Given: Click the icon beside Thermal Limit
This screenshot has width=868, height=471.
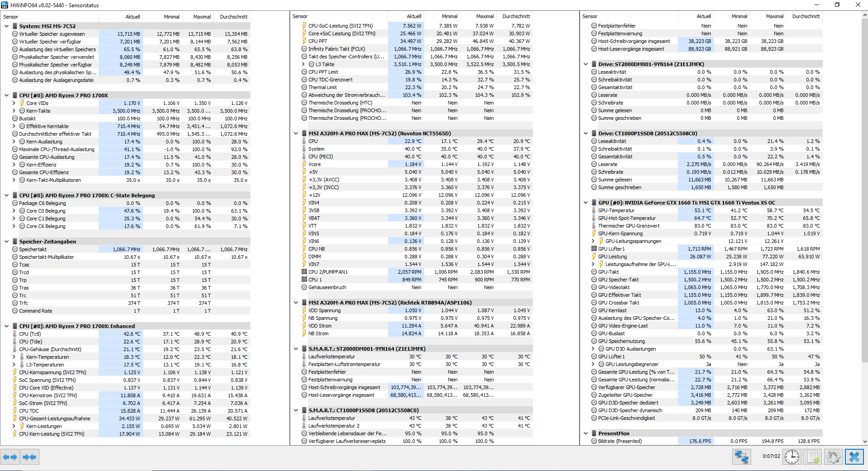Looking at the screenshot, I should [x=304, y=87].
